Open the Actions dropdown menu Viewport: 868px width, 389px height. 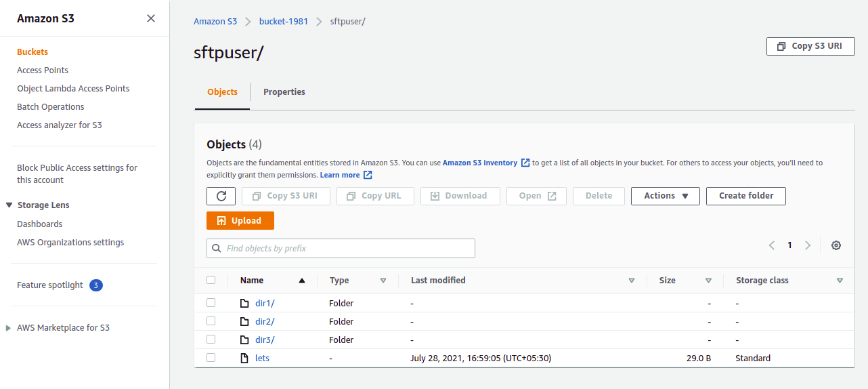666,196
